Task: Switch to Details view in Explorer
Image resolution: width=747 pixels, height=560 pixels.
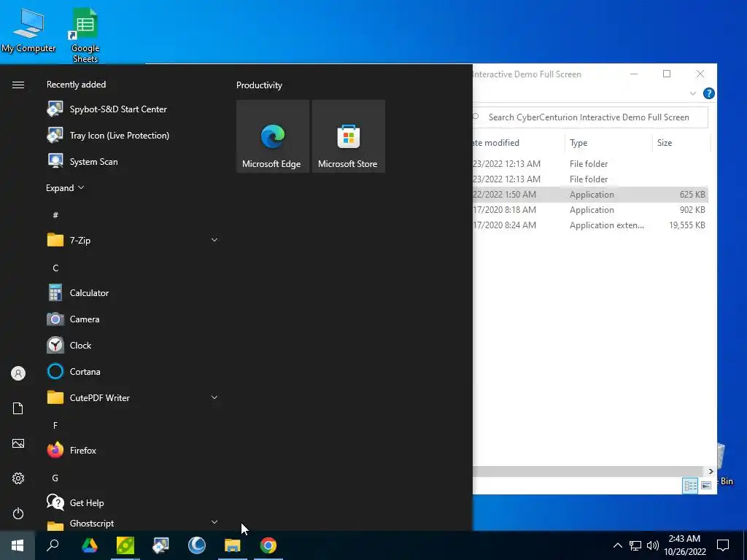Action: 690,485
